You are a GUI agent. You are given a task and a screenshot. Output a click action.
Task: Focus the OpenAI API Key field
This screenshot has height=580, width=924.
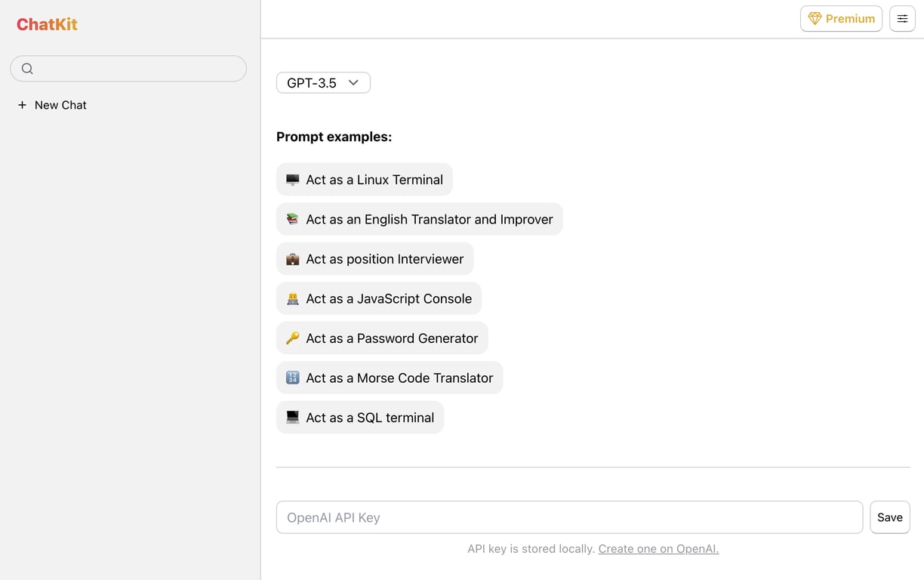(x=569, y=517)
